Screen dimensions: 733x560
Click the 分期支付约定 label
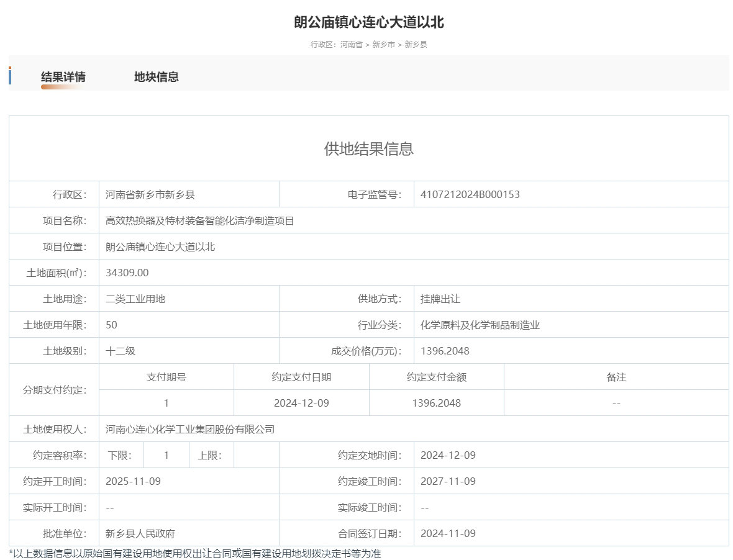click(x=55, y=390)
